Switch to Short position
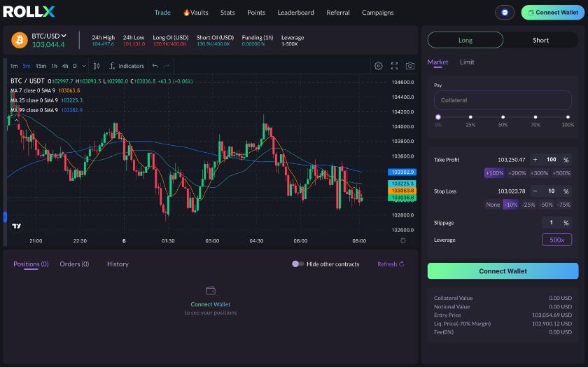Image resolution: width=588 pixels, height=368 pixels. [540, 40]
